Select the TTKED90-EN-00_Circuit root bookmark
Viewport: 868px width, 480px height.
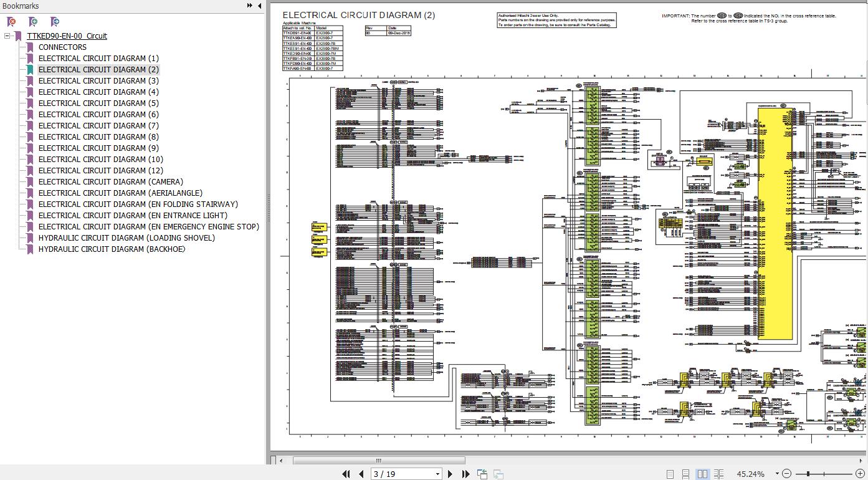click(x=67, y=36)
